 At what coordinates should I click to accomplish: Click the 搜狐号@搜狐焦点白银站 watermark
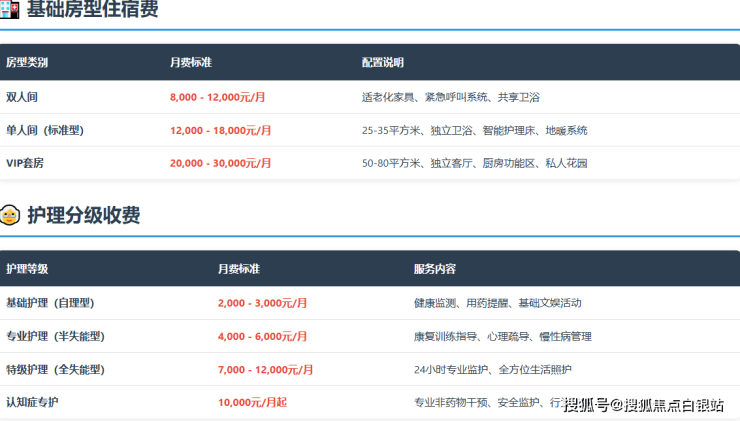coord(643,404)
